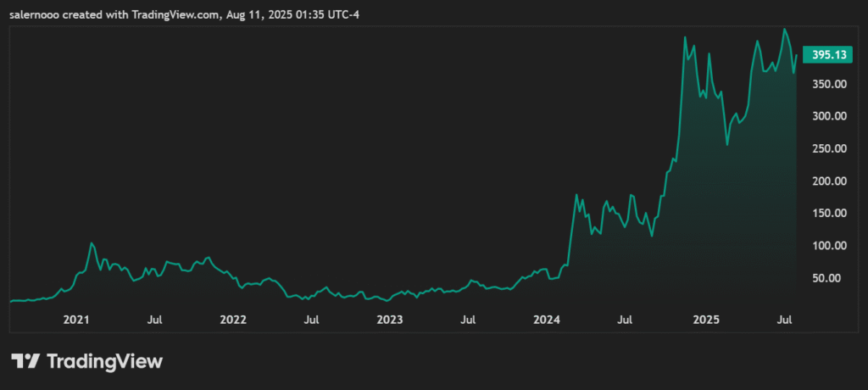Click the 150.00 price axis label

[826, 213]
